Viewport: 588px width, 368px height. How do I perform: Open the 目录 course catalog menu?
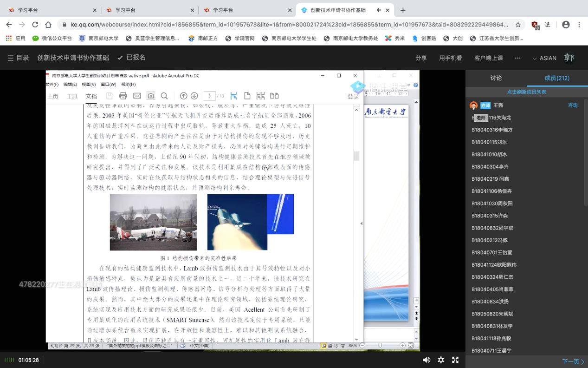click(18, 58)
